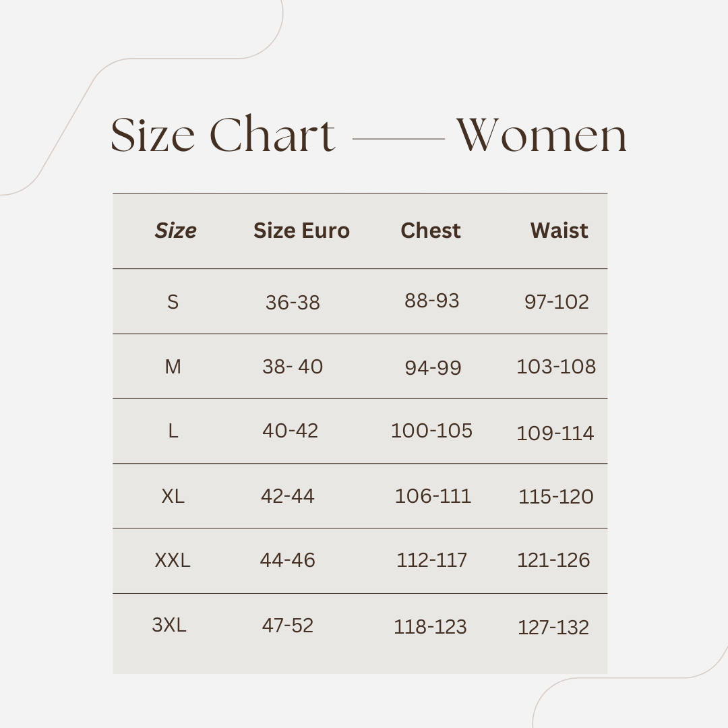Click the Euro size 36-38 cell
This screenshot has width=728, height=728.
click(293, 303)
